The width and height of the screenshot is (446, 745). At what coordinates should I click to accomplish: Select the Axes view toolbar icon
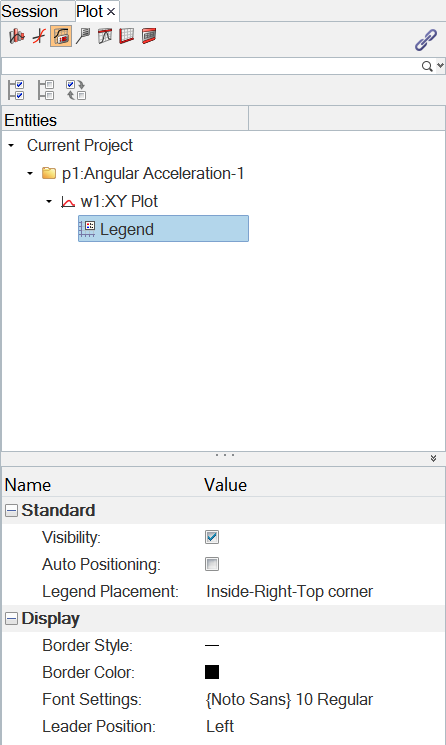coord(39,36)
